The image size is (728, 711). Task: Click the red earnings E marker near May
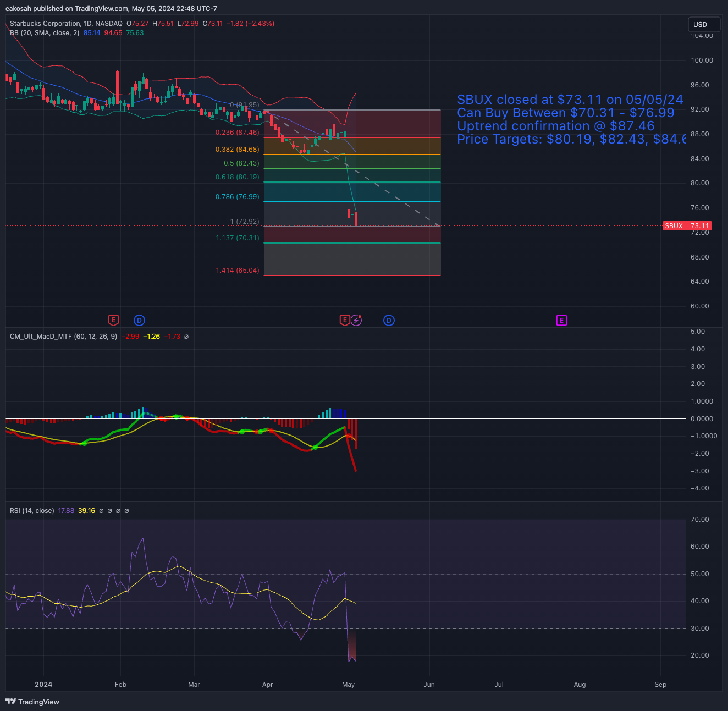[345, 320]
